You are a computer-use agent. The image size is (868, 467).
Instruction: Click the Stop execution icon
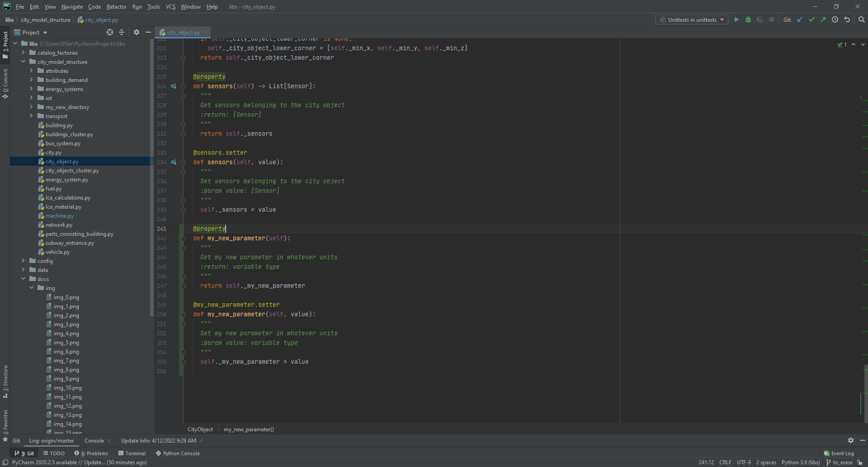click(x=772, y=19)
